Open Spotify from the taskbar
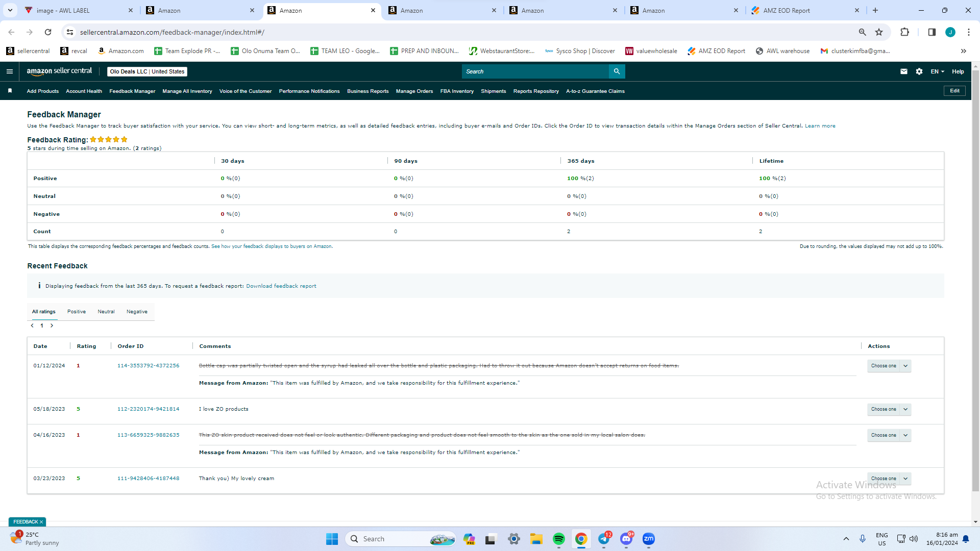The height and width of the screenshot is (551, 980). [x=559, y=539]
